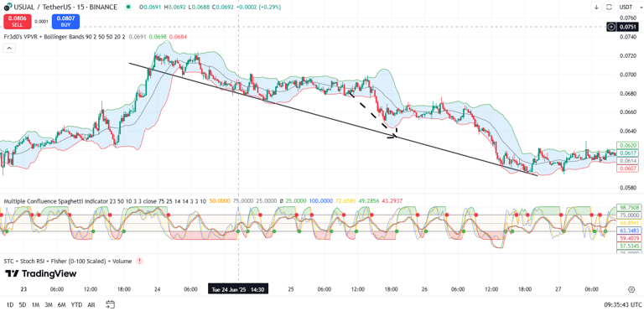
Task: Click the USUAL / TetherUS symbol title
Action: tap(65, 7)
